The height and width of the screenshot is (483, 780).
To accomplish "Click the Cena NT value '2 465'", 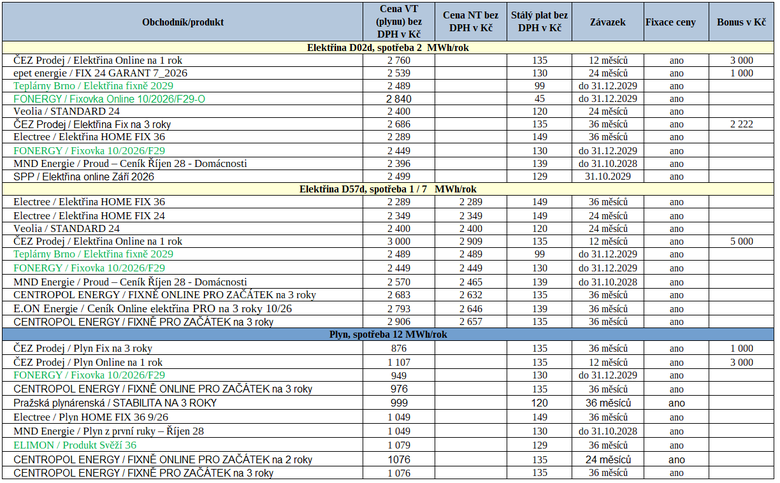I will [471, 283].
